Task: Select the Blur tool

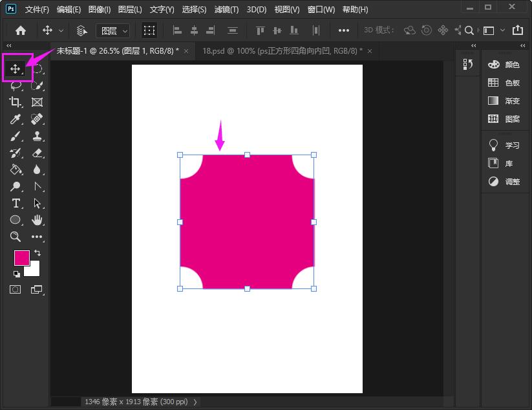Action: pyautogui.click(x=37, y=169)
